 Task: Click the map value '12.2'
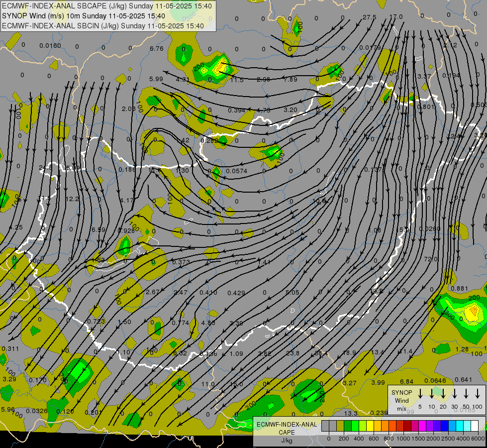tap(72, 199)
